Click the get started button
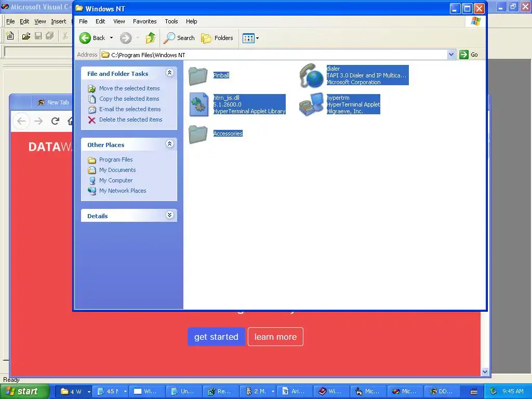This screenshot has height=399, width=532. pos(216,337)
